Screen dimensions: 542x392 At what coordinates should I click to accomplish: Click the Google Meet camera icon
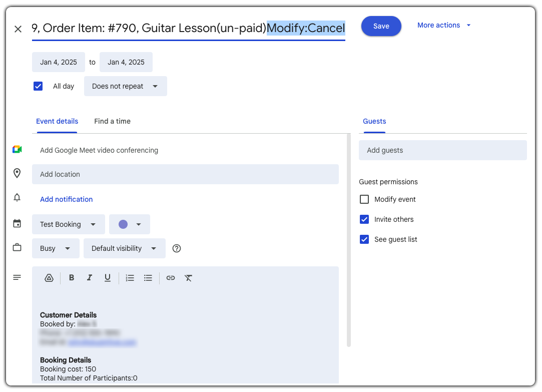(x=17, y=150)
